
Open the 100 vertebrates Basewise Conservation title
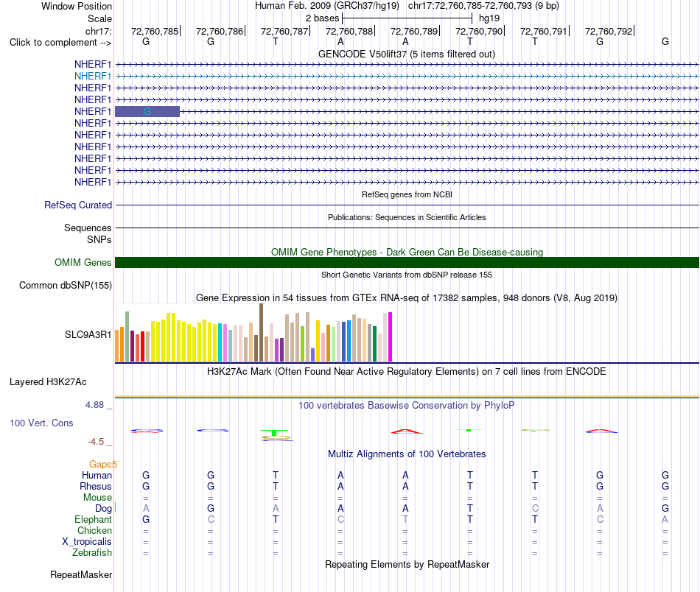pyautogui.click(x=407, y=405)
